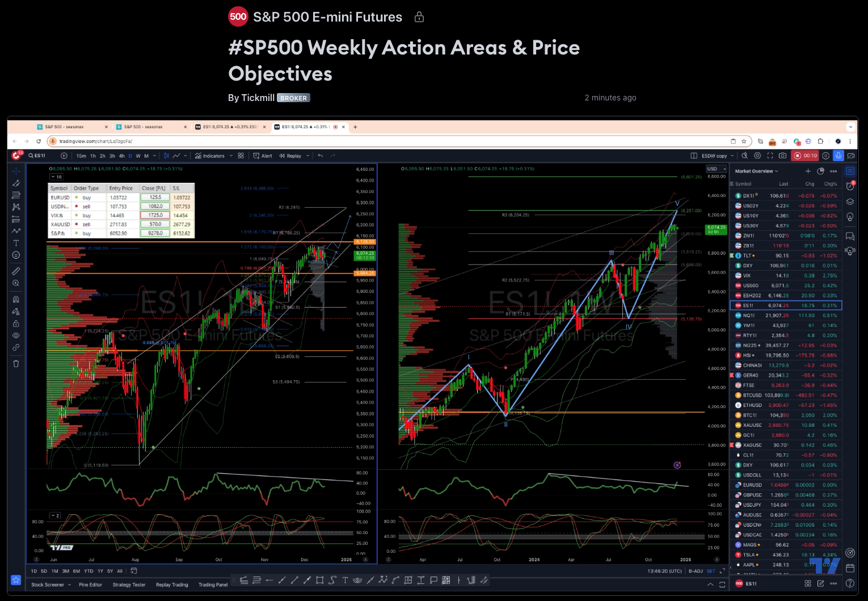
Task: Select the ruler measure tool
Action: pyautogui.click(x=16, y=271)
